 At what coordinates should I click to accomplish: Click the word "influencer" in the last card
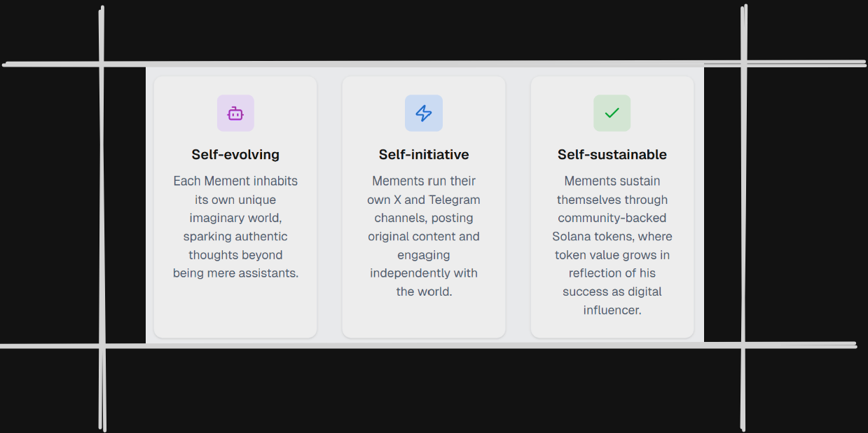(612, 310)
